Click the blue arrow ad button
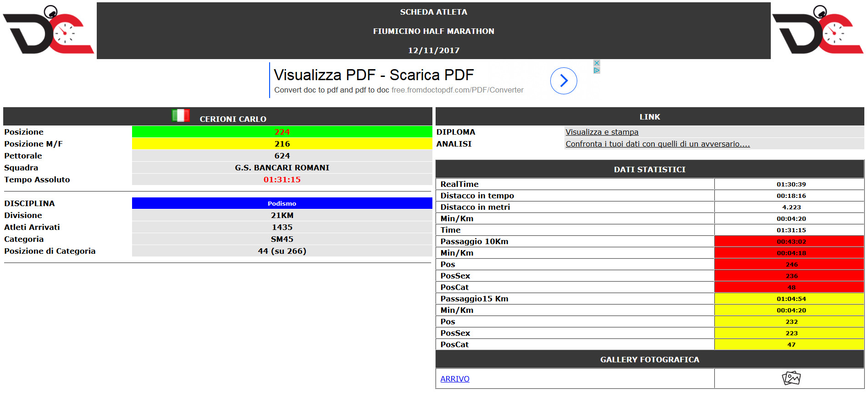 coord(563,81)
